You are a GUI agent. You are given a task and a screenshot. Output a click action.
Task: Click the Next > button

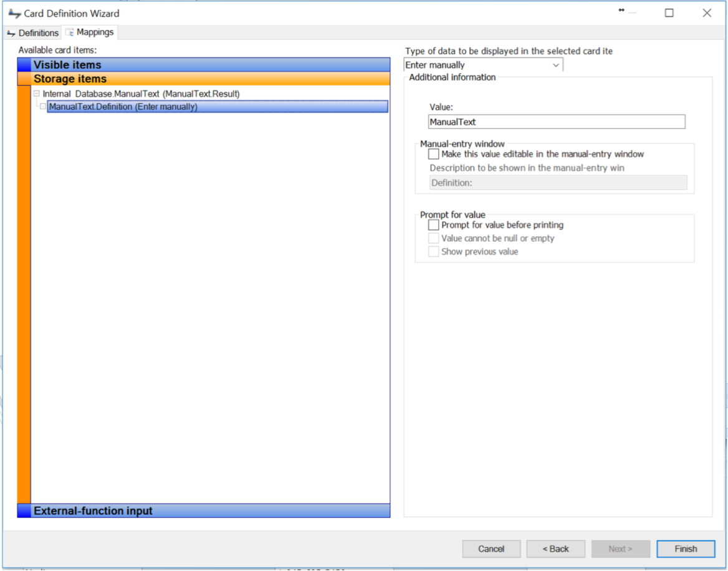[620, 549]
